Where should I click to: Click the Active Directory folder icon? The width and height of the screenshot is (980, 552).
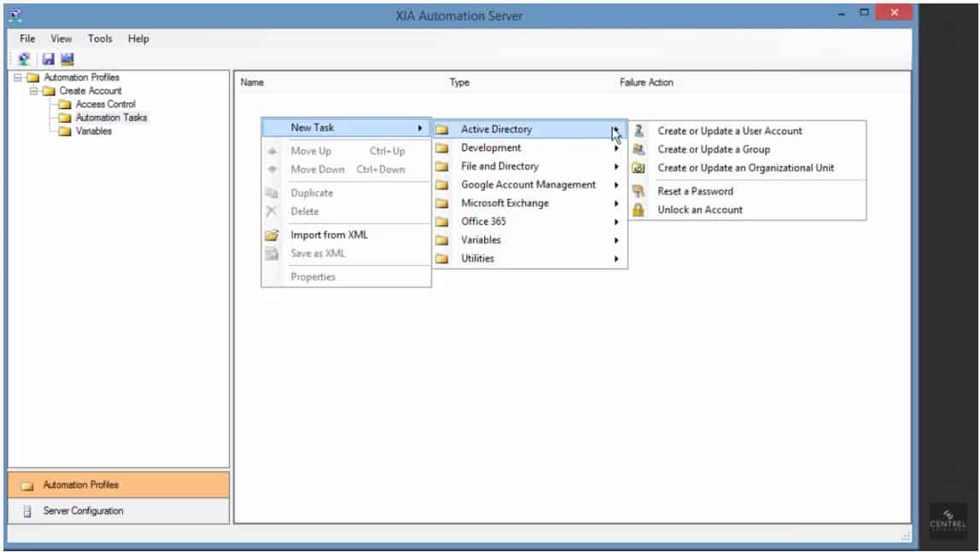point(442,130)
